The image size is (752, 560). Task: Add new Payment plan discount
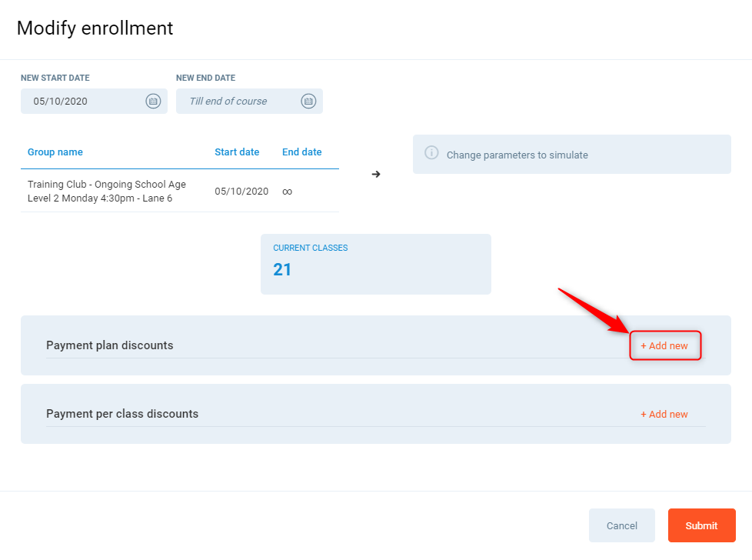[x=664, y=346]
